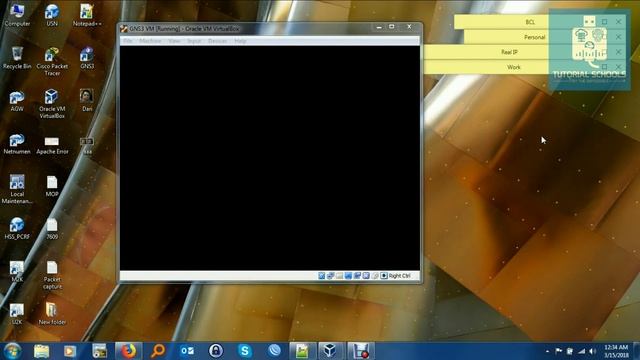This screenshot has height=360, width=640.
Task: Select the Dan desktop icon
Action: coord(87,100)
